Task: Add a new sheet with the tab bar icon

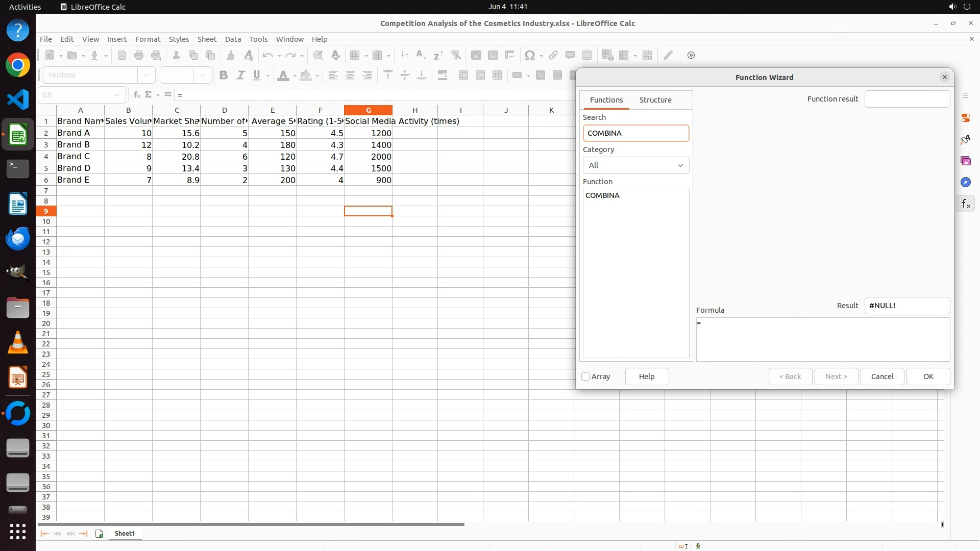Action: point(99,534)
